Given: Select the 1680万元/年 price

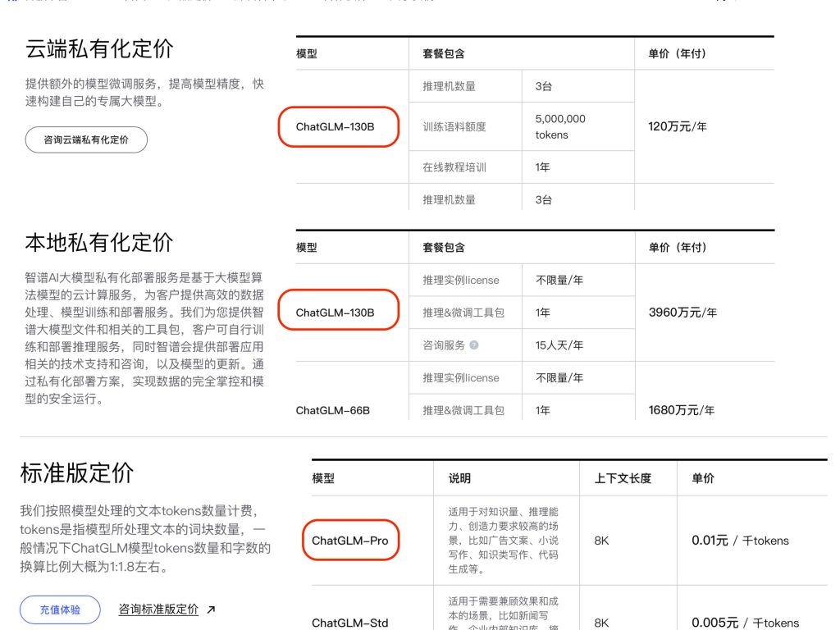Looking at the screenshot, I should tap(682, 410).
